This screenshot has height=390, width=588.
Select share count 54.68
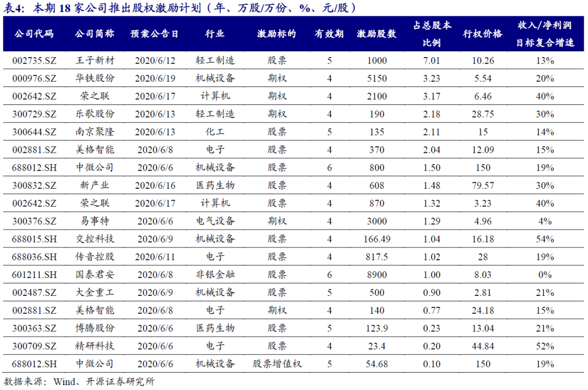coord(377,364)
